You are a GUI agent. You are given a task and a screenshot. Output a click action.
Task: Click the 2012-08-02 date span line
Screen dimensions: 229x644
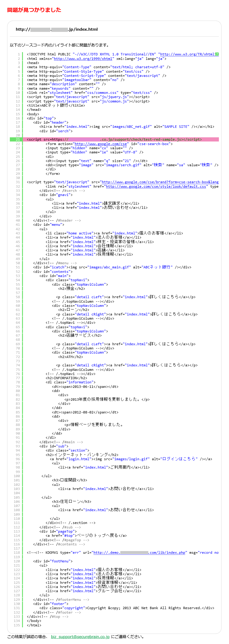(85, 412)
